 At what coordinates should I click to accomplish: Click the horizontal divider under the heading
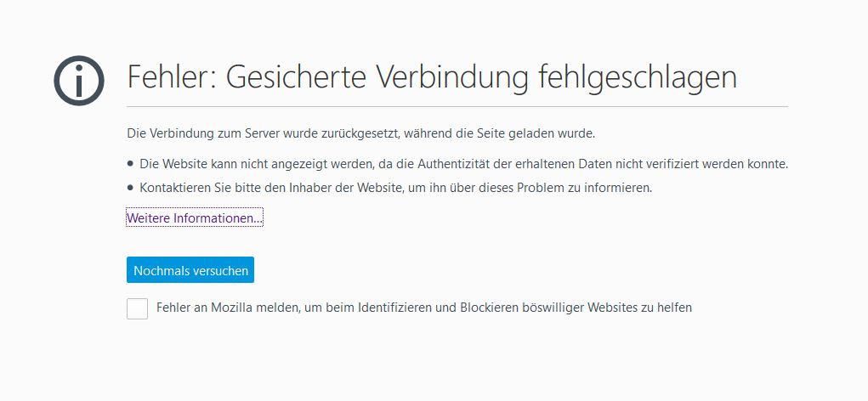(457, 107)
